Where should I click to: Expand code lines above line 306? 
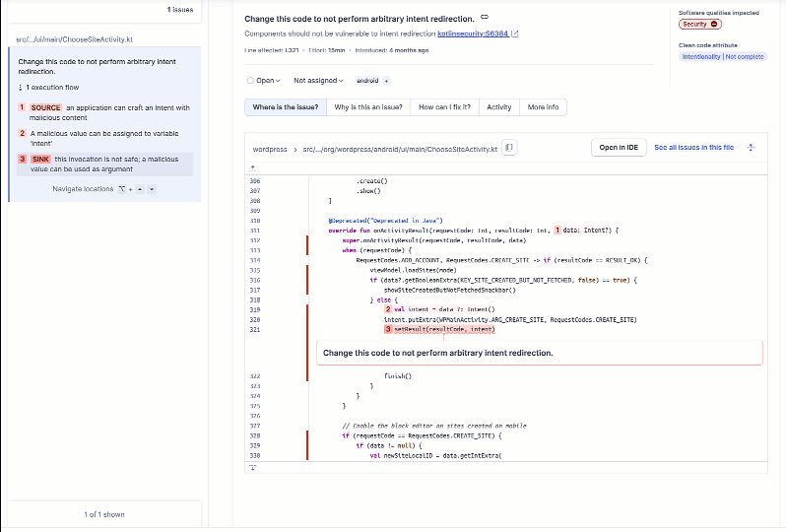pos(253,168)
